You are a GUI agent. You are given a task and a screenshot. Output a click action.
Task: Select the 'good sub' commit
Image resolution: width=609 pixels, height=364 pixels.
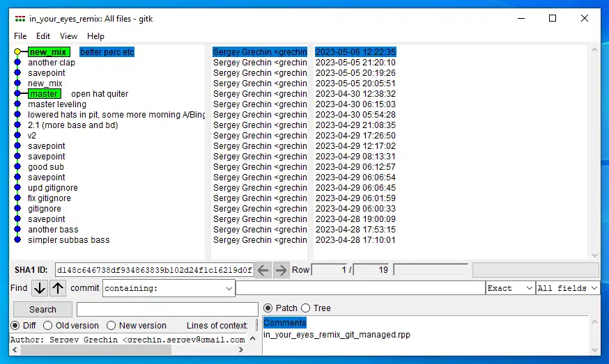coord(46,167)
